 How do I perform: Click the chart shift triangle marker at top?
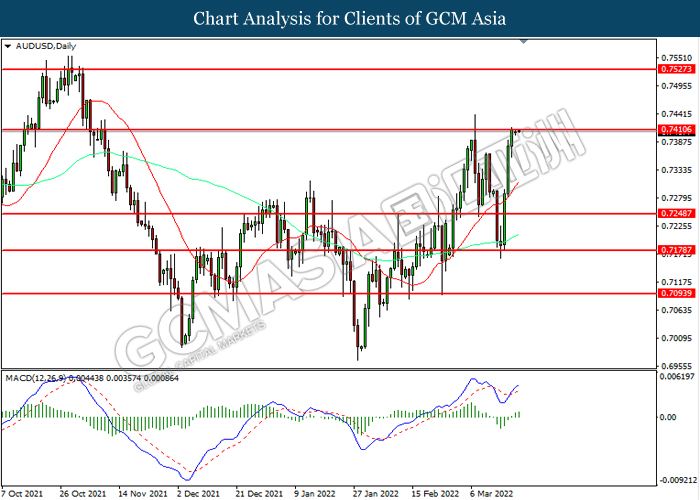coord(524,42)
